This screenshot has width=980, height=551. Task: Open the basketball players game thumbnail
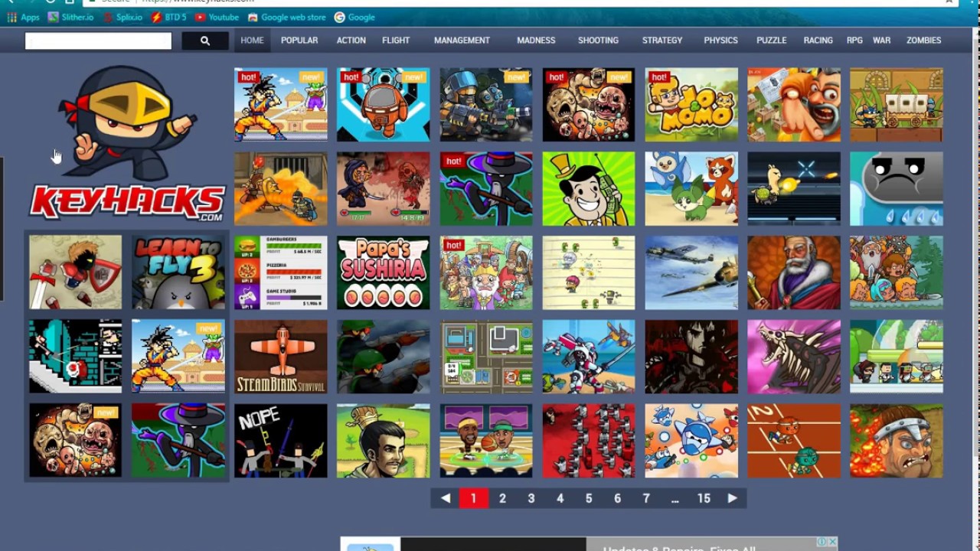(485, 441)
